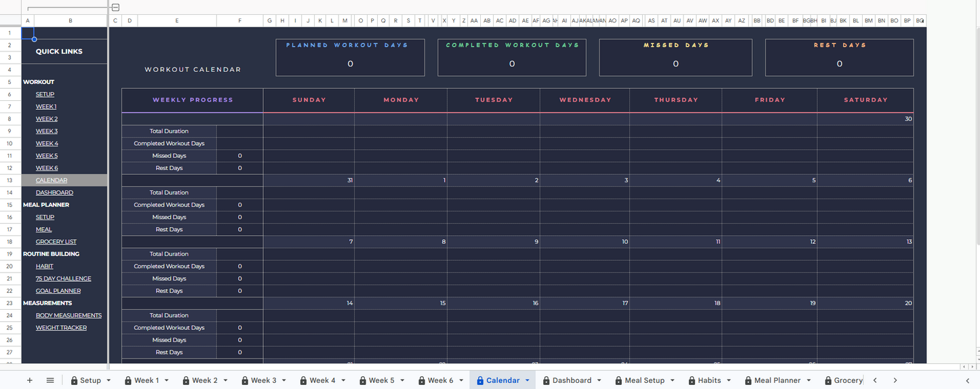
Task: Open the all sheets list icon
Action: pyautogui.click(x=50, y=380)
